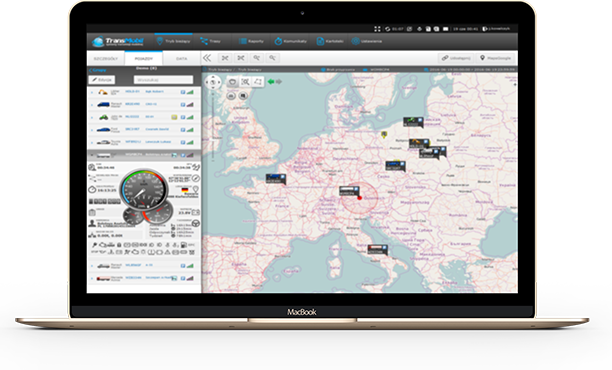612x370 pixels.
Task: Click first crossed-arrows toolbar icon
Action: click(225, 58)
